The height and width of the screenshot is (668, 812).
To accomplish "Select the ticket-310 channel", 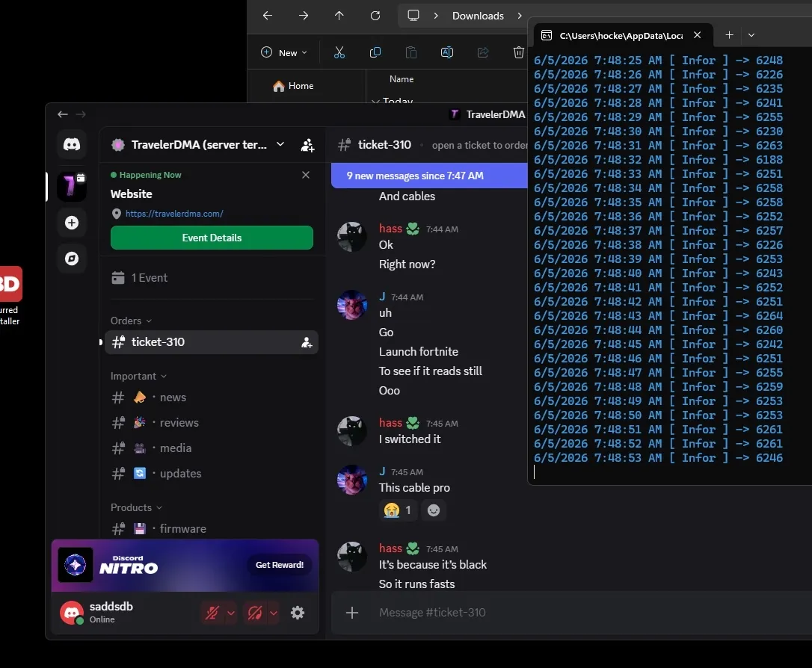I will click(212, 342).
